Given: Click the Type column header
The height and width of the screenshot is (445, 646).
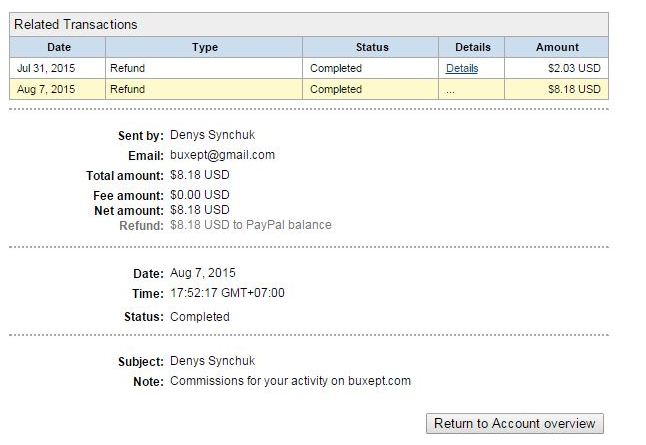Looking at the screenshot, I should coord(204,47).
